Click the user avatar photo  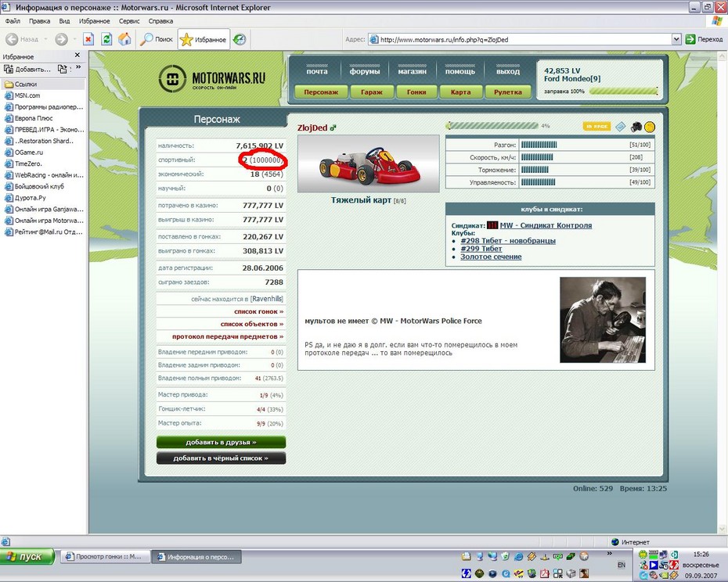click(x=603, y=320)
